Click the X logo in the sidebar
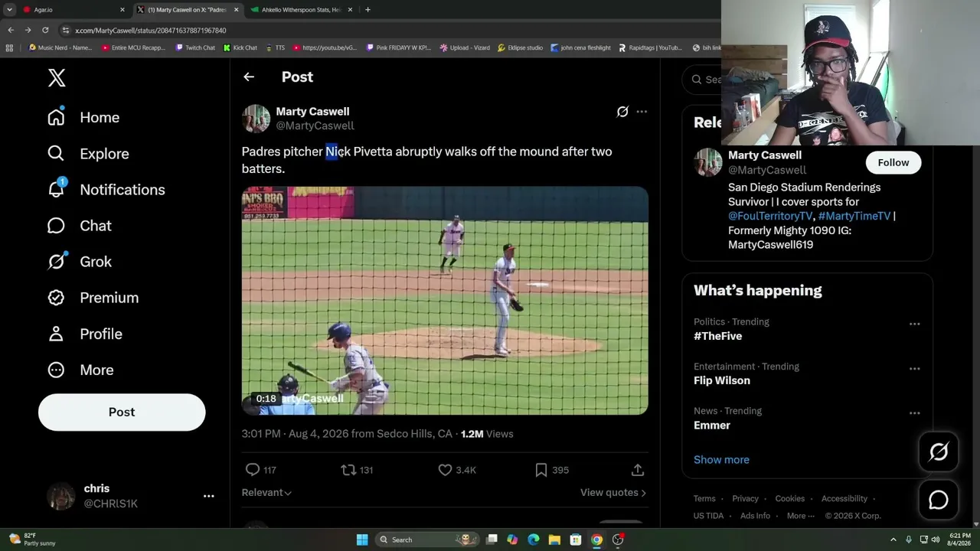This screenshot has height=551, width=980. pos(57,77)
